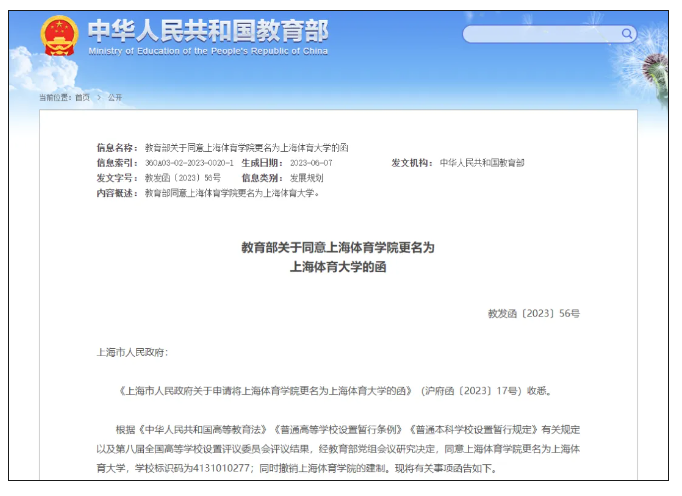The height and width of the screenshot is (496, 682).
Task: Select issuing agency value 中华人民共和国教育部
Action: 482,163
